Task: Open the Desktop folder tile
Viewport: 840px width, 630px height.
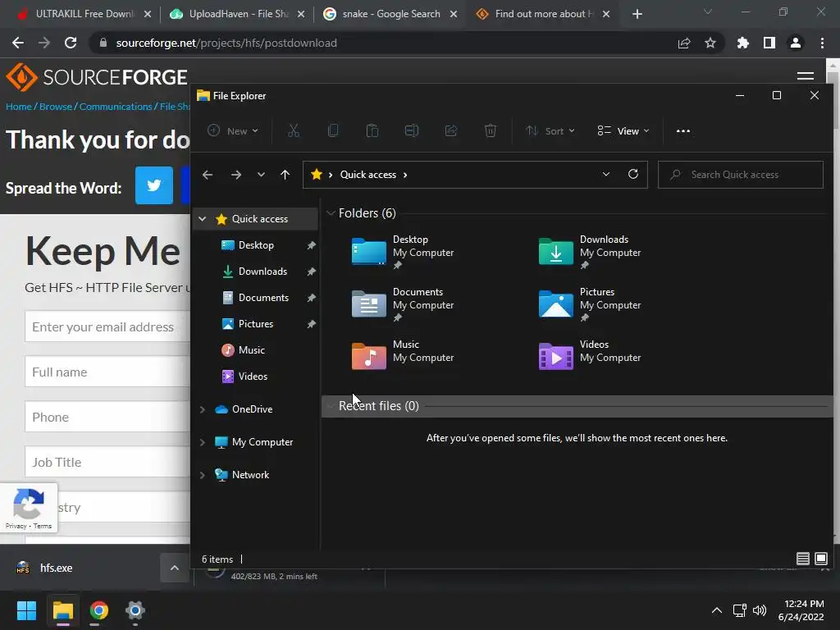Action: click(404, 252)
